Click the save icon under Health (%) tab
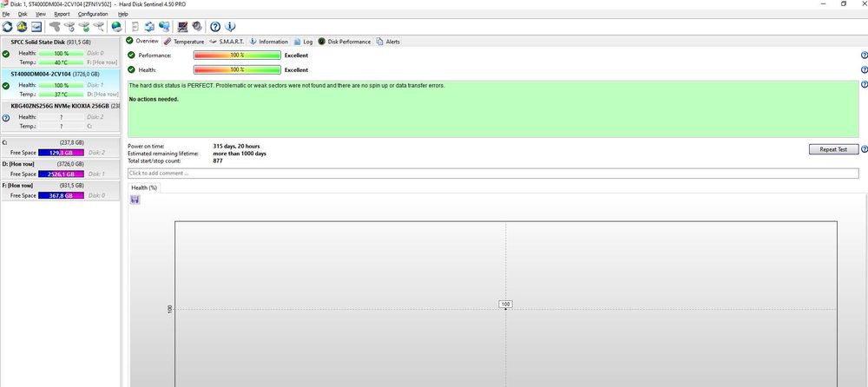The width and height of the screenshot is (868, 387). pyautogui.click(x=135, y=200)
